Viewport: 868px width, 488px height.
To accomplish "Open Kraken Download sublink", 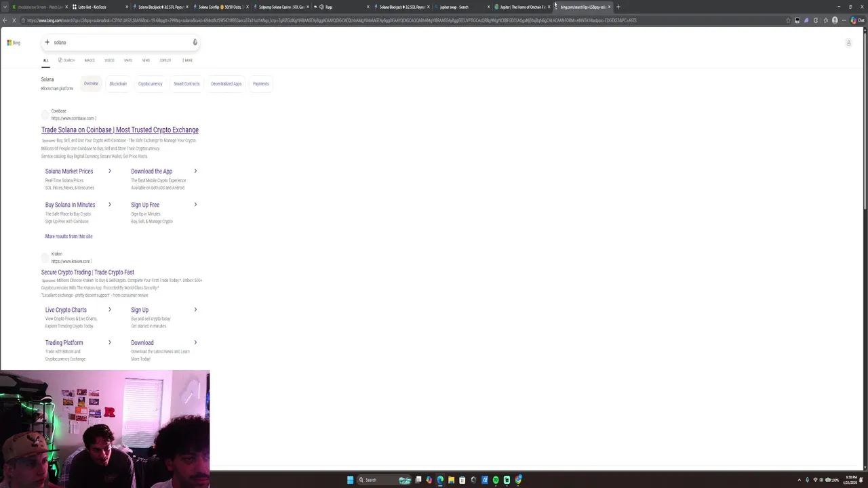I will [x=142, y=343].
